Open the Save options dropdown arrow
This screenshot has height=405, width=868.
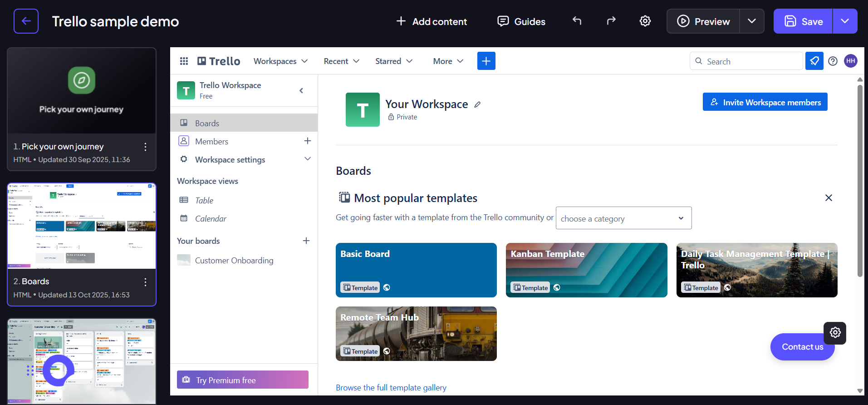pyautogui.click(x=845, y=21)
